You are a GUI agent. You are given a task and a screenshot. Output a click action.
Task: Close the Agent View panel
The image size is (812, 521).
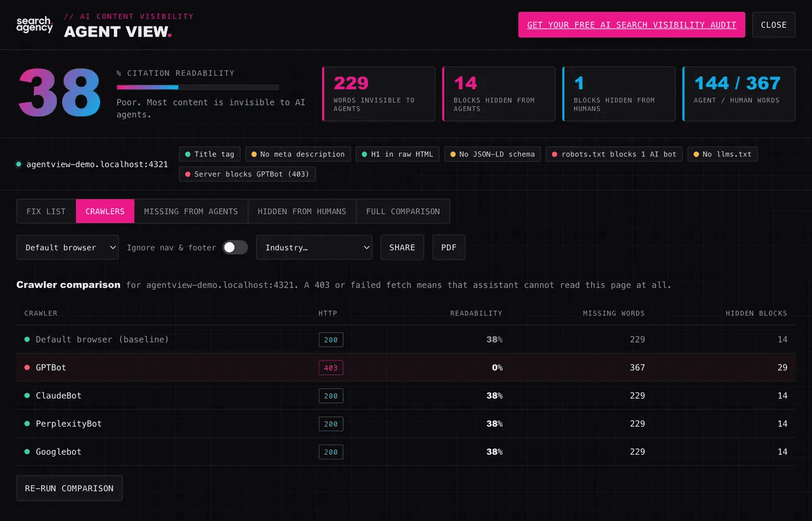773,24
